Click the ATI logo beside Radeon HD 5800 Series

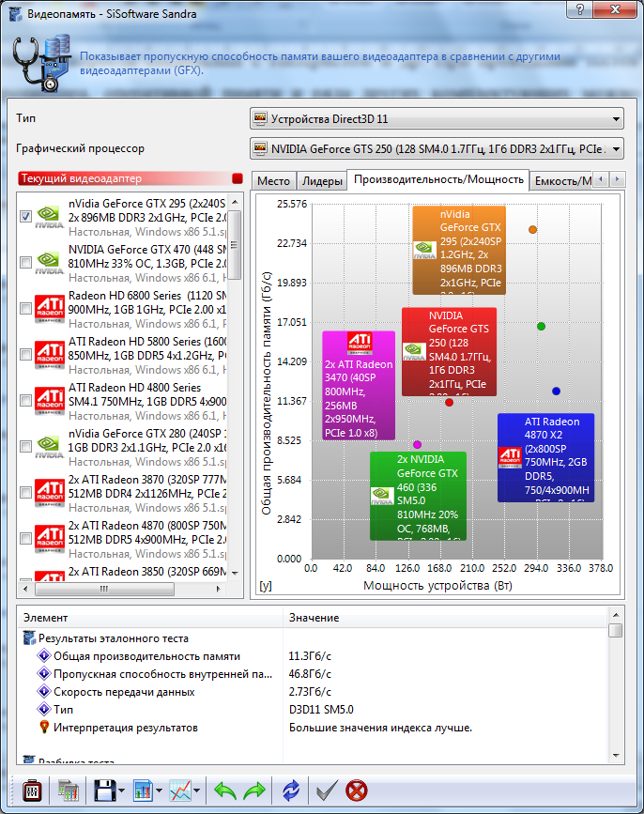(50, 355)
